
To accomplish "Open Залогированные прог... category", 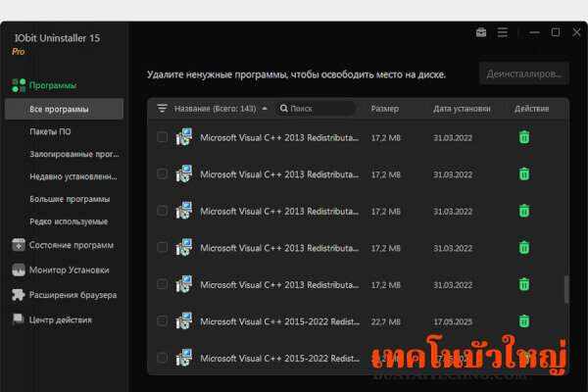I will point(74,154).
